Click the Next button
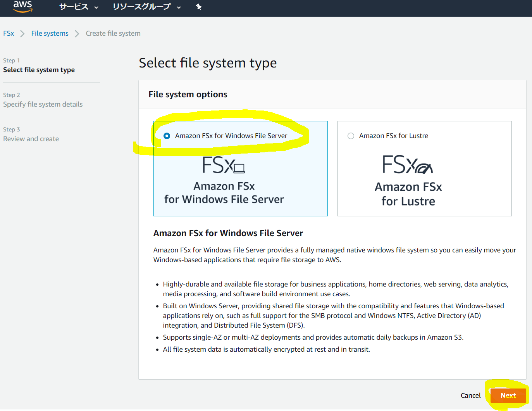Screen dimensions: 532x411 click(x=508, y=395)
